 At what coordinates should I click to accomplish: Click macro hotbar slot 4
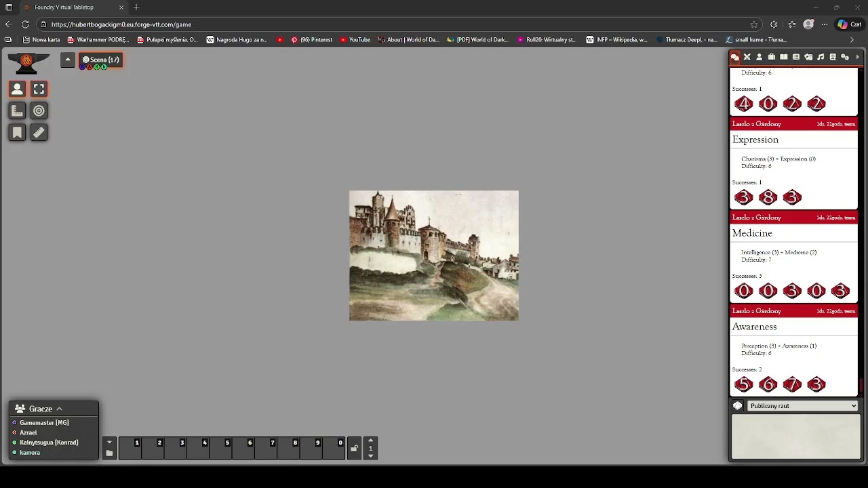pyautogui.click(x=198, y=448)
